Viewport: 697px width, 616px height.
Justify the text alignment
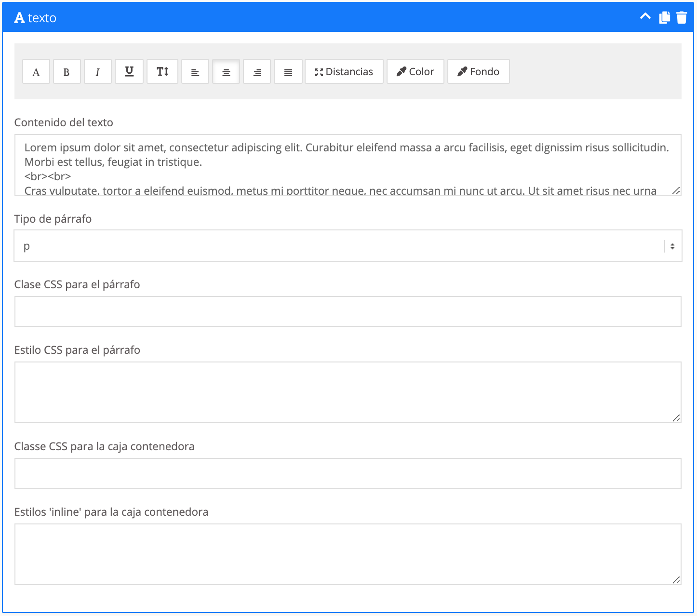click(x=288, y=72)
